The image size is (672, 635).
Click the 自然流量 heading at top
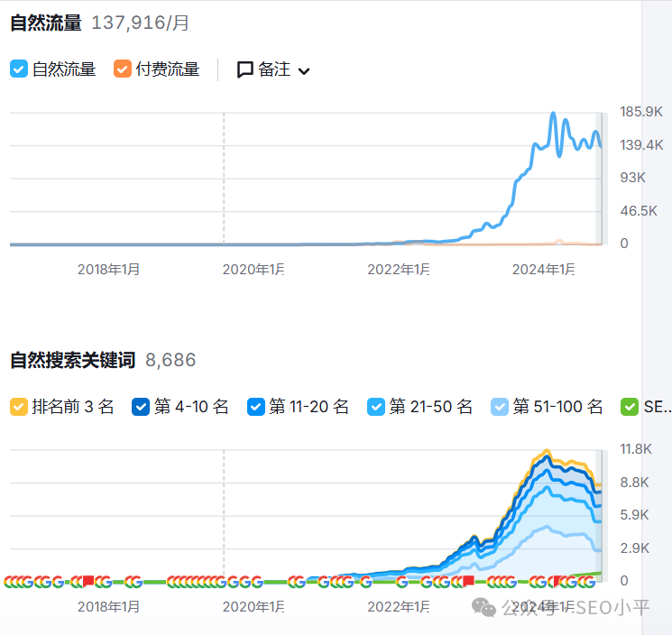coord(46,23)
